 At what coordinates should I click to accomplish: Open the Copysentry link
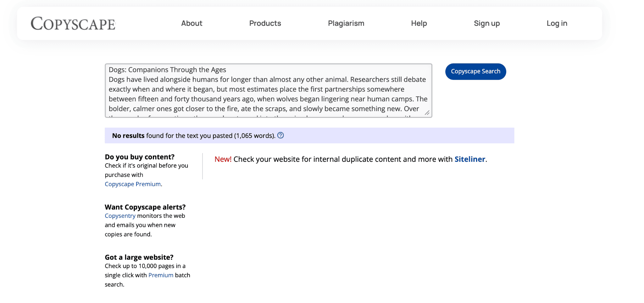[120, 216]
